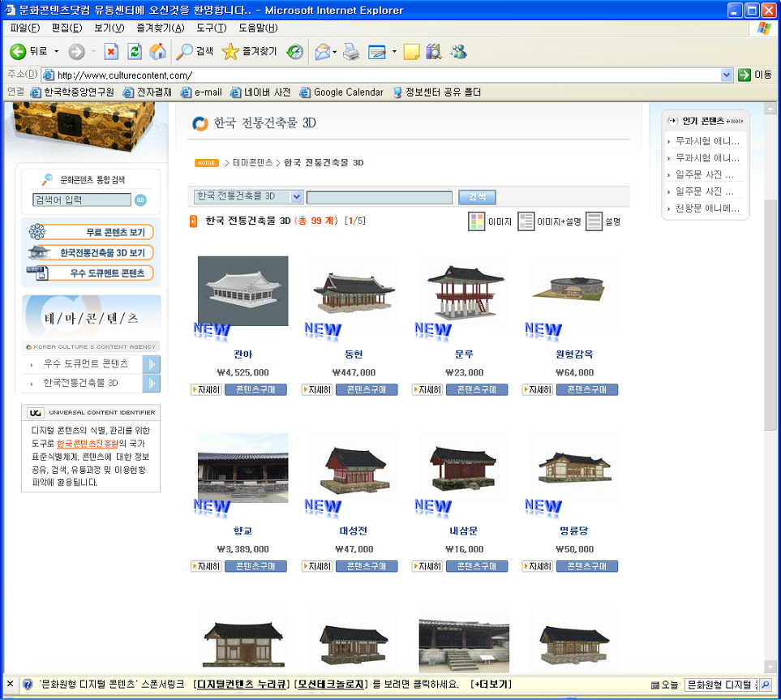Click the address bar URL field

pyautogui.click(x=381, y=75)
